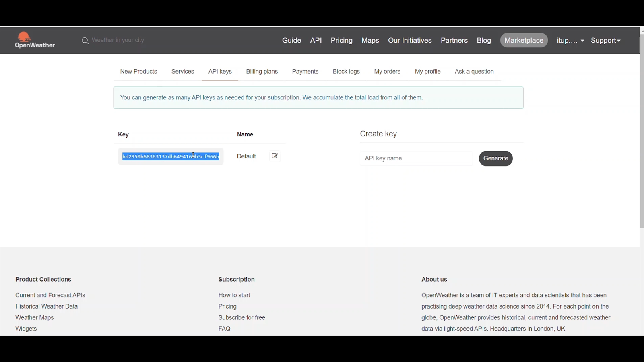Expand the itup.... account dropdown
Image resolution: width=644 pixels, height=362 pixels.
pos(570,41)
